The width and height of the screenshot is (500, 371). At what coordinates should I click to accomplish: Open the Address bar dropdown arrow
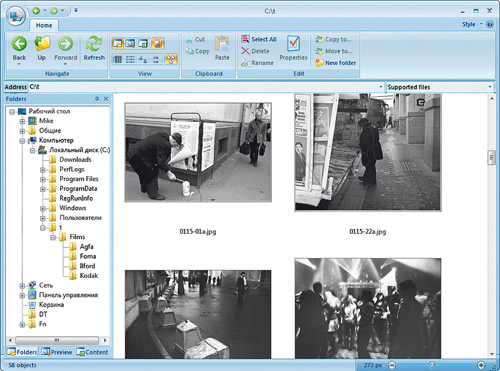point(381,87)
